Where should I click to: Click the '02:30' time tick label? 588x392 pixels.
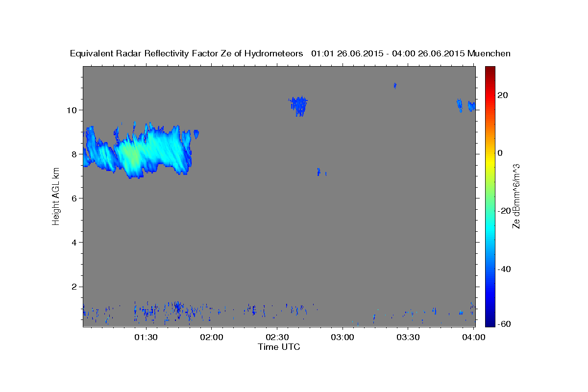pyautogui.click(x=276, y=337)
